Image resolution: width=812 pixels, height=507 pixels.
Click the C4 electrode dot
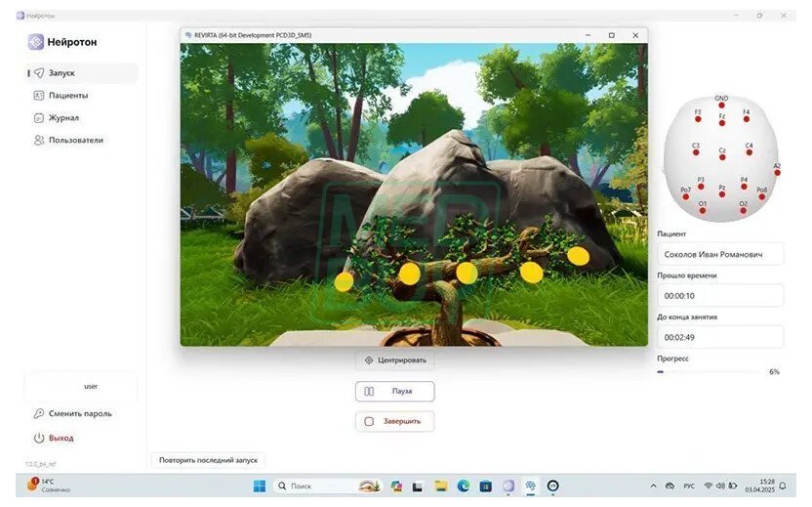tap(750, 152)
